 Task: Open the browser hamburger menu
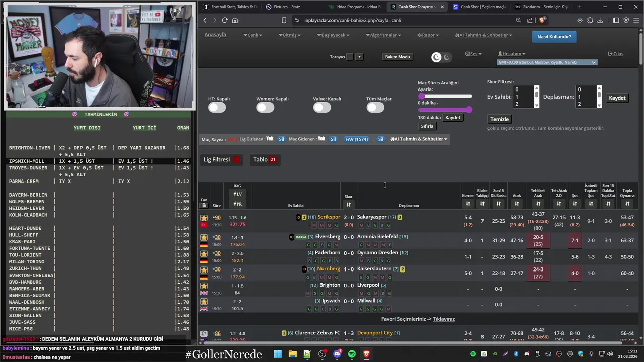pyautogui.click(x=636, y=20)
